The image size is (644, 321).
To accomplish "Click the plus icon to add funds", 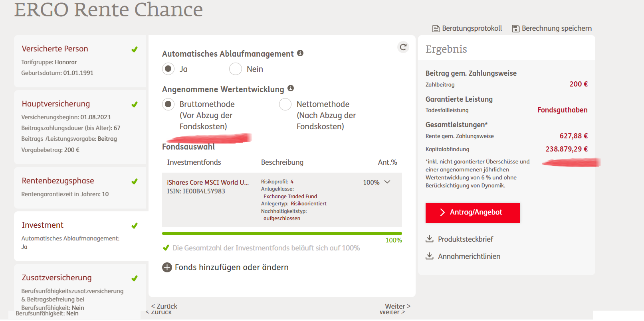I will tap(167, 267).
